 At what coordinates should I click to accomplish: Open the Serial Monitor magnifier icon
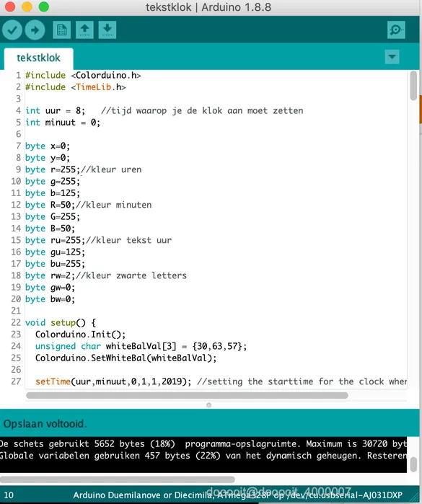point(396,30)
